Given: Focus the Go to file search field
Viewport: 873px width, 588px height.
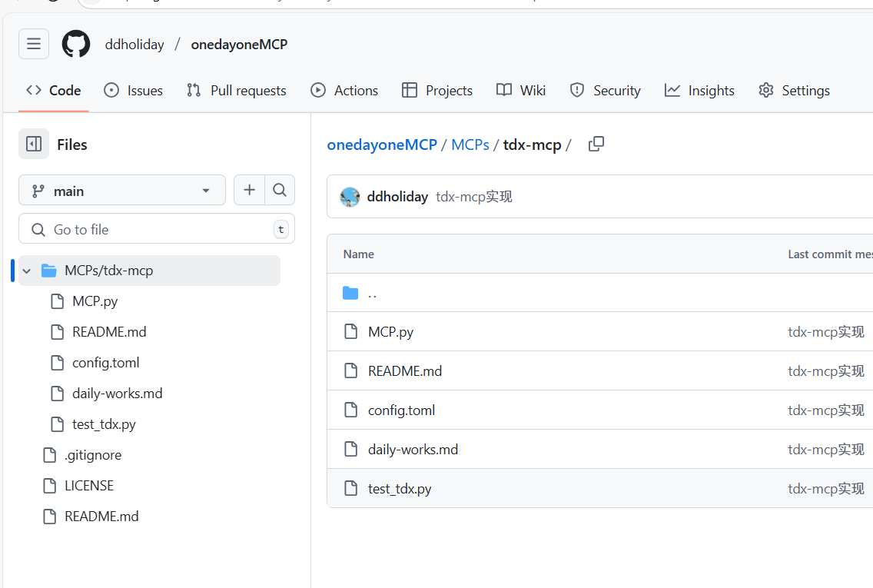Looking at the screenshot, I should point(157,229).
